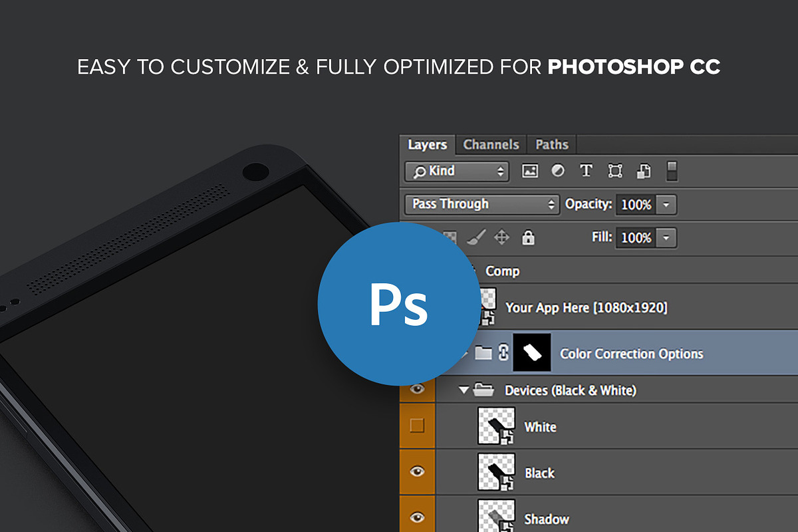Switch to the Channels tab
The width and height of the screenshot is (798, 532).
coord(491,144)
